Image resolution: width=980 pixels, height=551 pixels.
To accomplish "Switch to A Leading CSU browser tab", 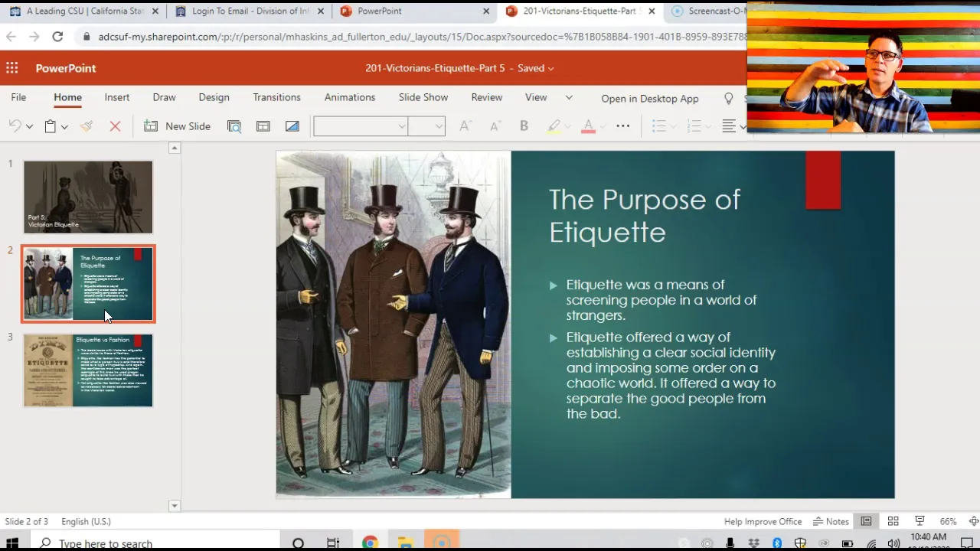I will 84,11.
